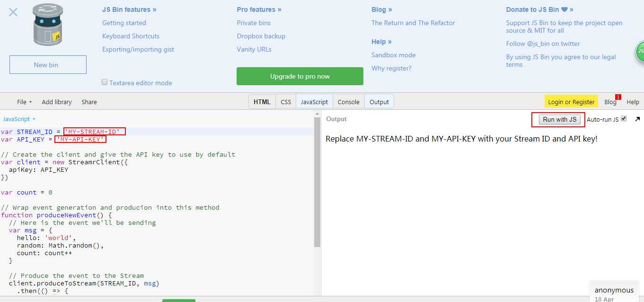
Task: Open the File dropdown menu
Action: coord(24,102)
